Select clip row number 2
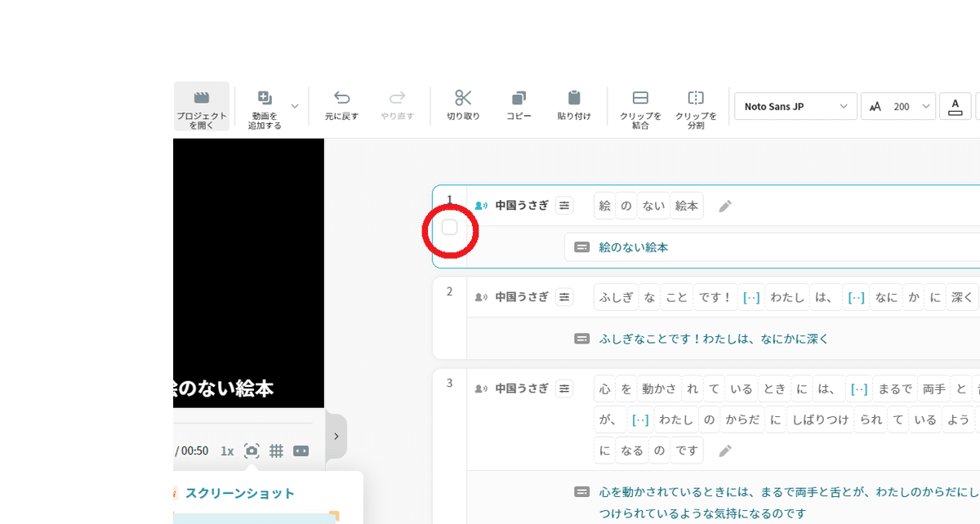980x524 pixels. click(449, 291)
